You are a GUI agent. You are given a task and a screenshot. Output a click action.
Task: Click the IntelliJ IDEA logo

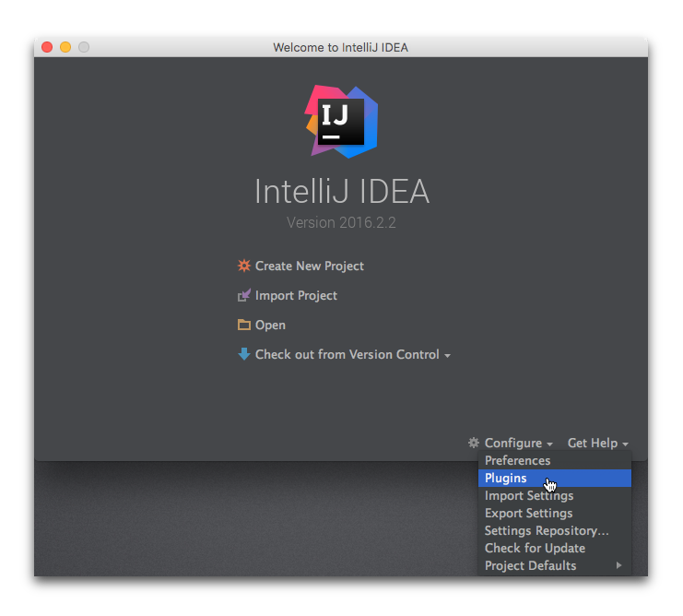click(341, 122)
